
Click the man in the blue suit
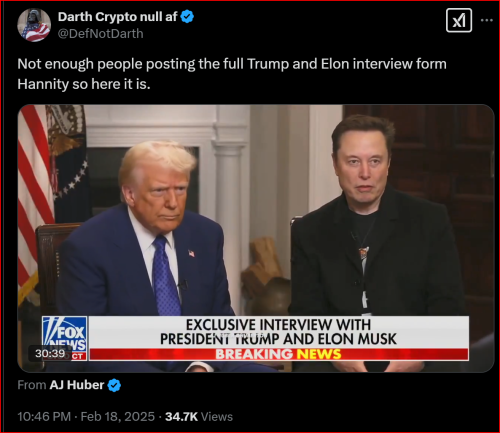coord(147,233)
